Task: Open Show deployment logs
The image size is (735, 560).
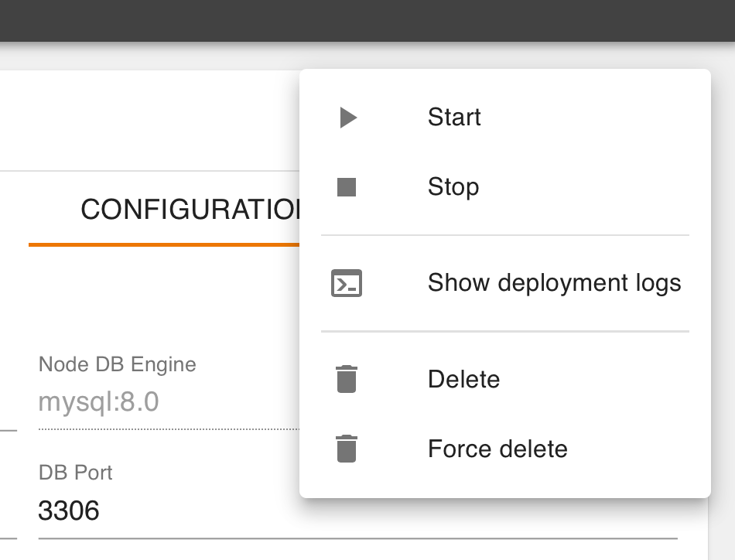Action: [554, 283]
